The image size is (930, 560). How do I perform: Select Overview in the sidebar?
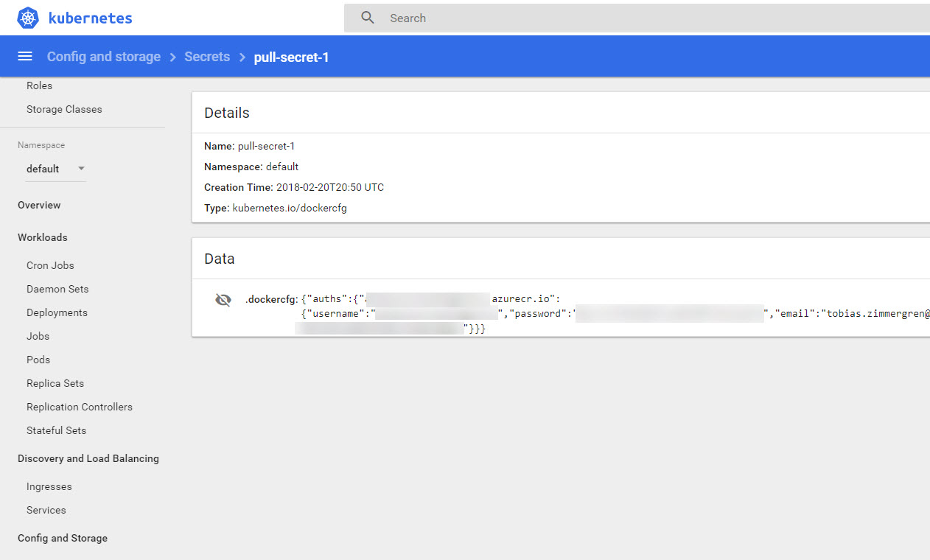(39, 205)
